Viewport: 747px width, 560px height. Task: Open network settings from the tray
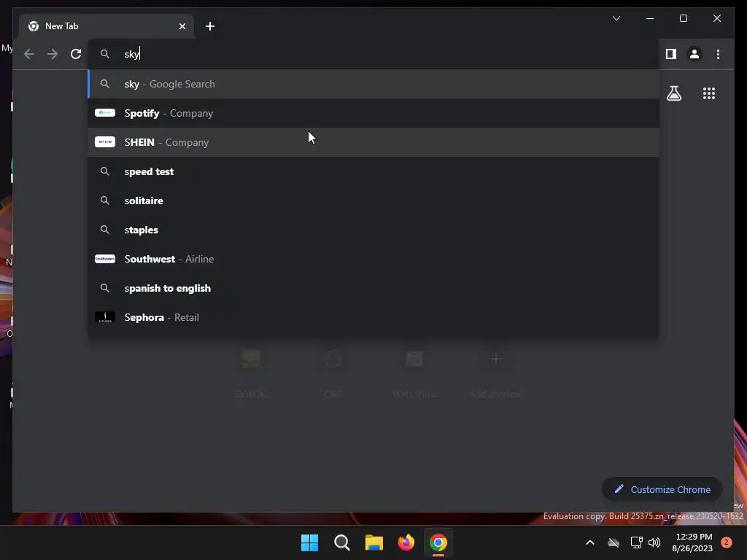pyautogui.click(x=636, y=542)
